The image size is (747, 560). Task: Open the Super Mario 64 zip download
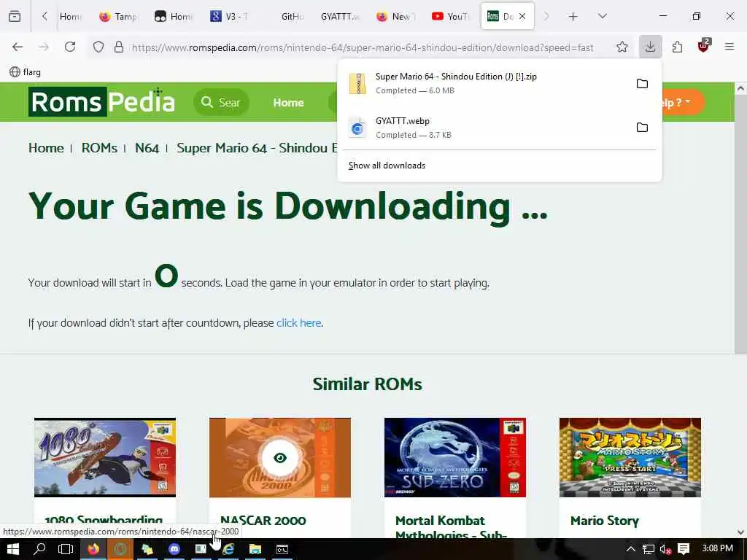[x=485, y=83]
